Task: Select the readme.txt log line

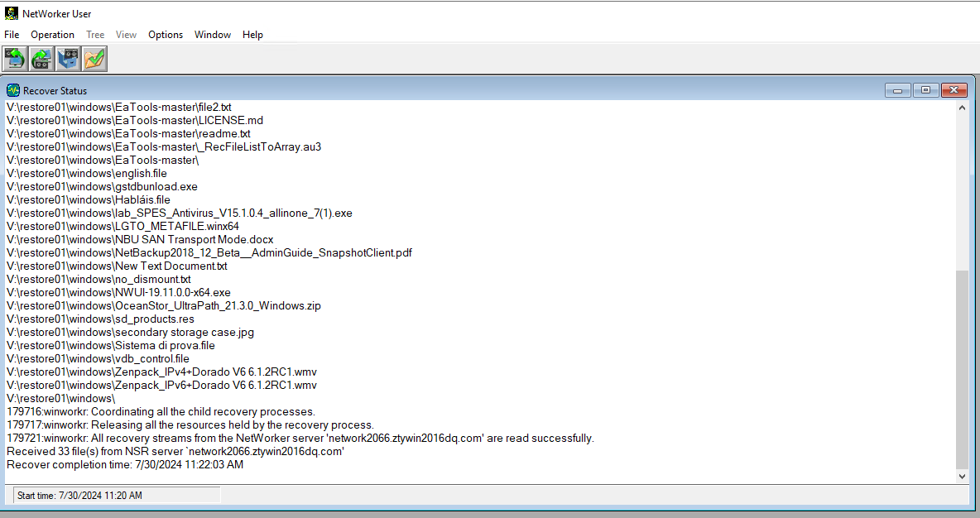Action: tap(128, 134)
